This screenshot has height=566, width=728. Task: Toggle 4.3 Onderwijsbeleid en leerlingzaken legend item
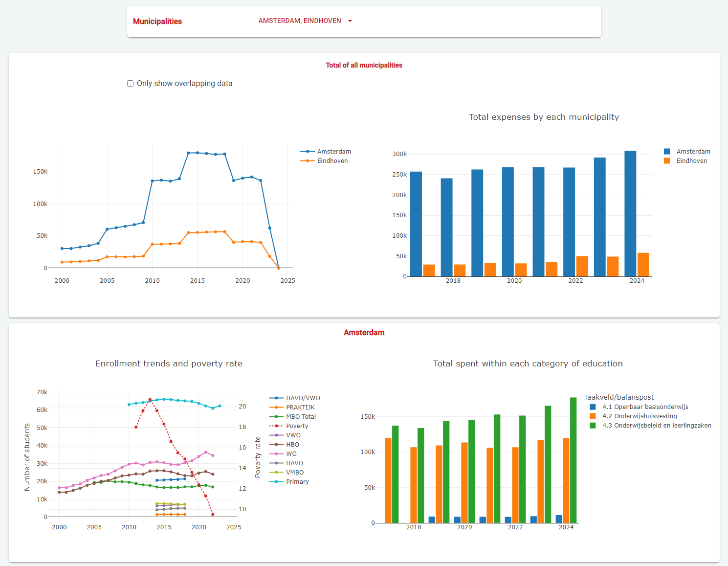(x=656, y=426)
